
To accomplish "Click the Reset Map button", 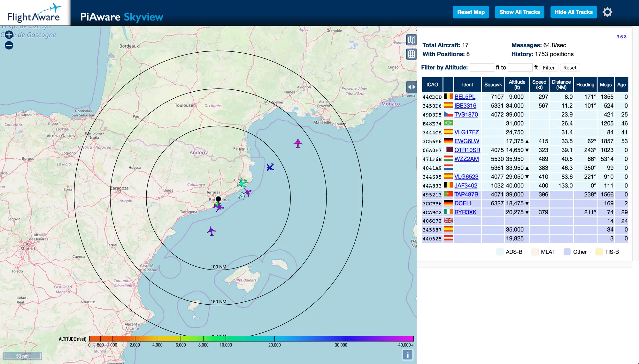I will click(471, 12).
